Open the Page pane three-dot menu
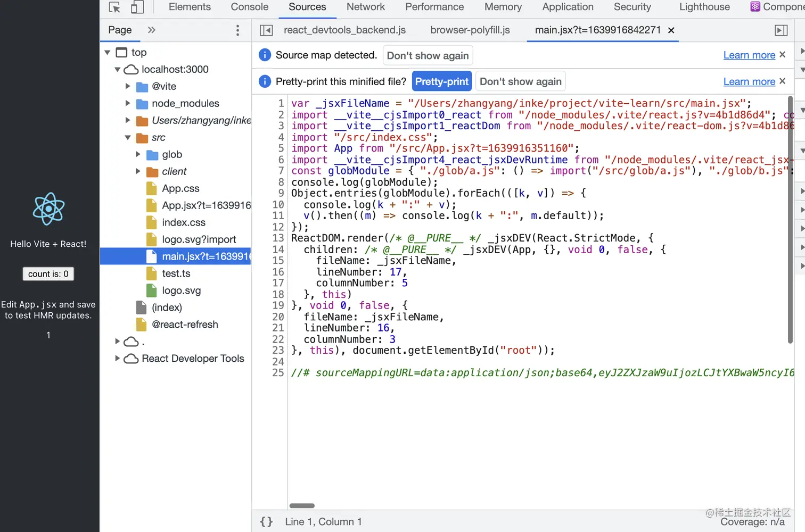Viewport: 805px width, 532px height. coord(237,30)
